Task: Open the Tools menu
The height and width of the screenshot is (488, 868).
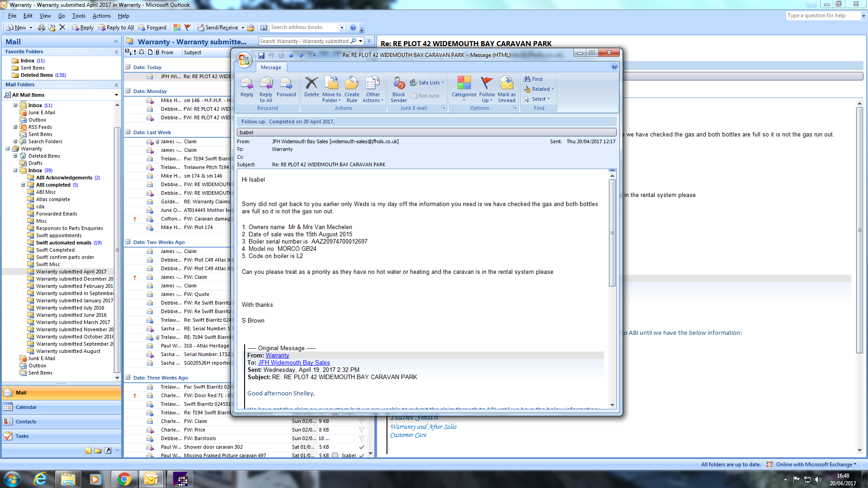Action: pos(79,16)
